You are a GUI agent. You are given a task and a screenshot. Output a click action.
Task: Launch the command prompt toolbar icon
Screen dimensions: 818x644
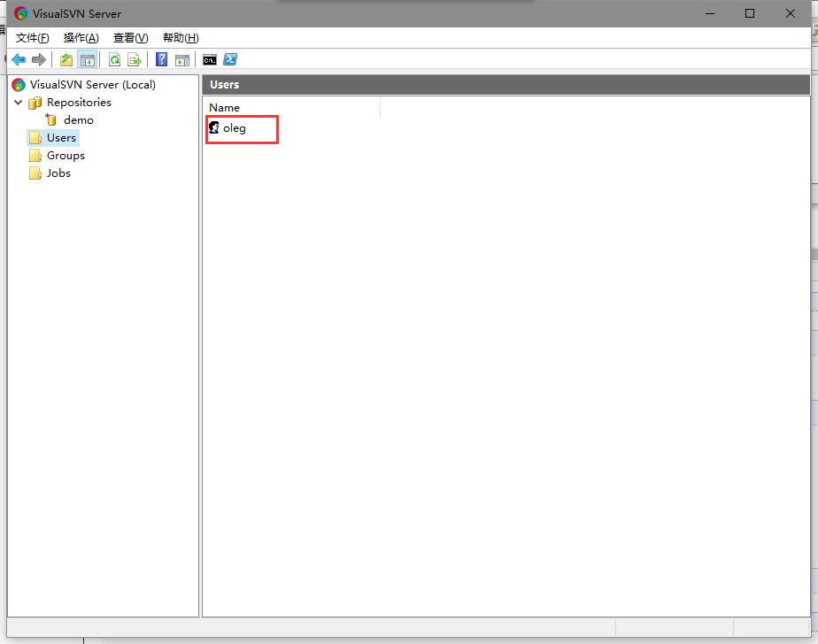click(x=210, y=60)
